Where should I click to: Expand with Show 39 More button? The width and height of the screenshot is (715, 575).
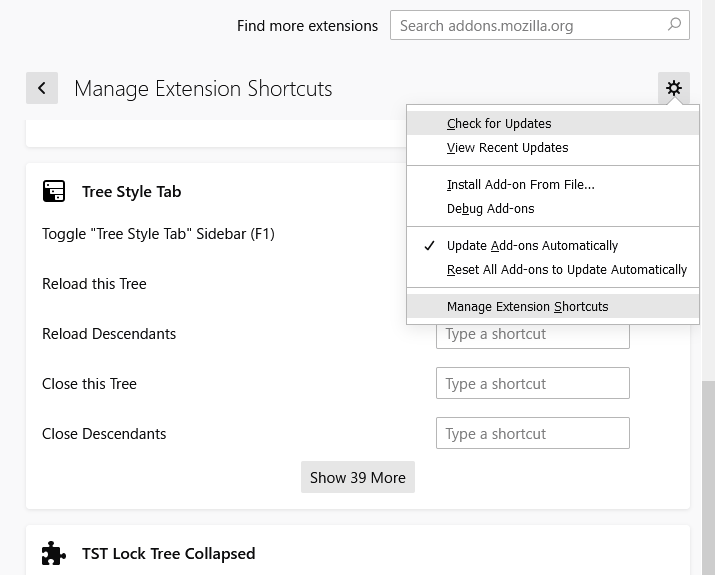[358, 477]
